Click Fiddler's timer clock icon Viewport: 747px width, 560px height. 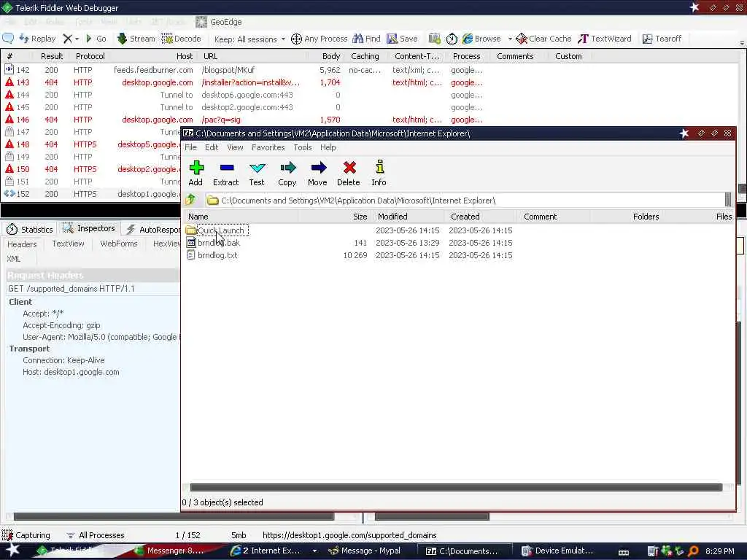(452, 39)
